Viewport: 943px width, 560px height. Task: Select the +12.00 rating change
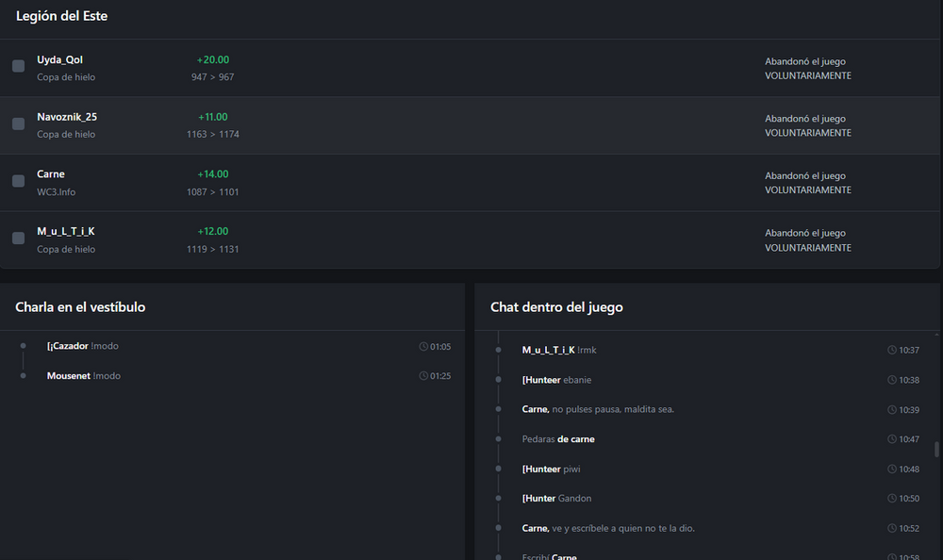213,231
